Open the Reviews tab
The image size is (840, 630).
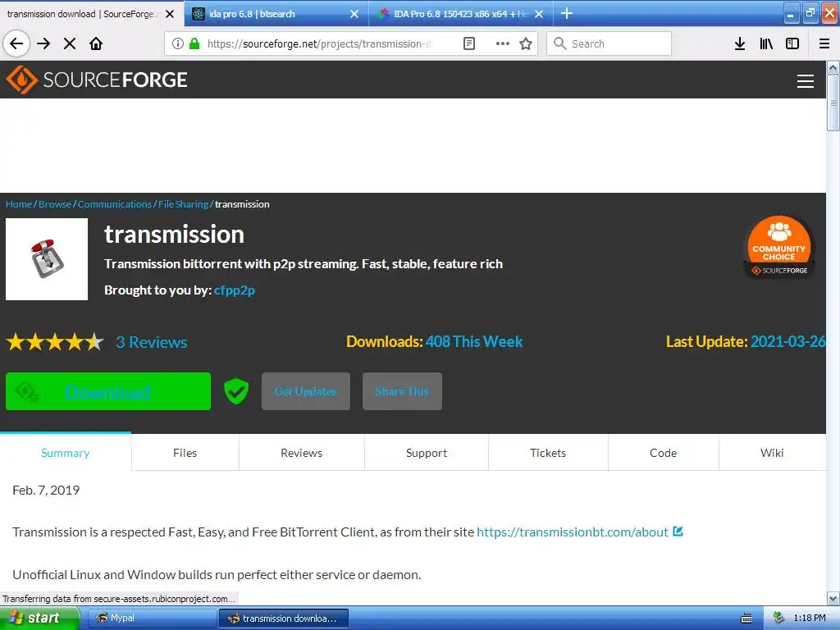[x=302, y=453]
